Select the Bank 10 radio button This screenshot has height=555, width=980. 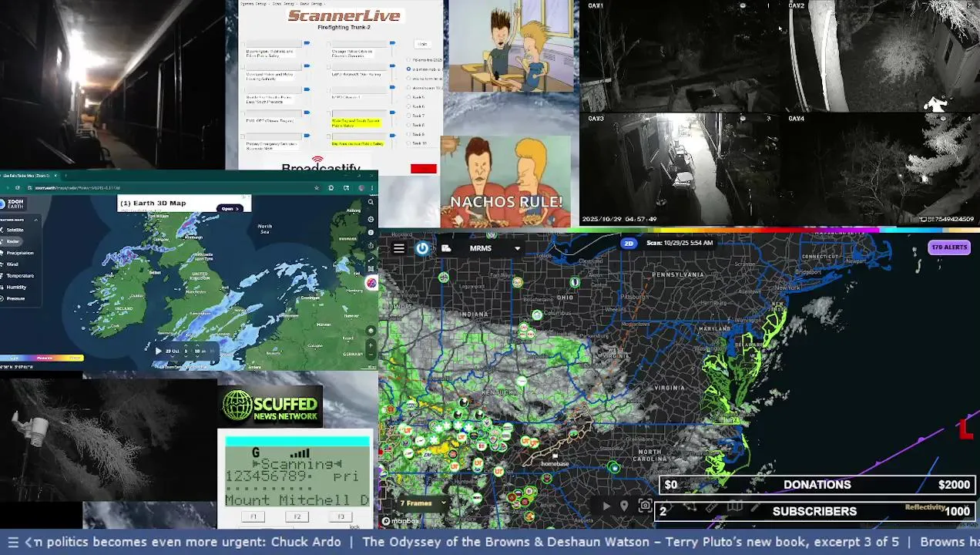coord(408,143)
